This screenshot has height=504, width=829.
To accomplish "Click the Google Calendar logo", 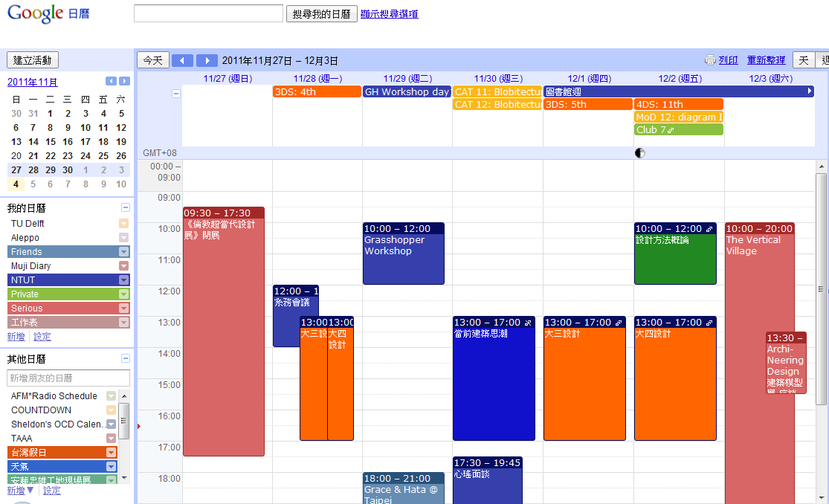I will click(x=48, y=13).
